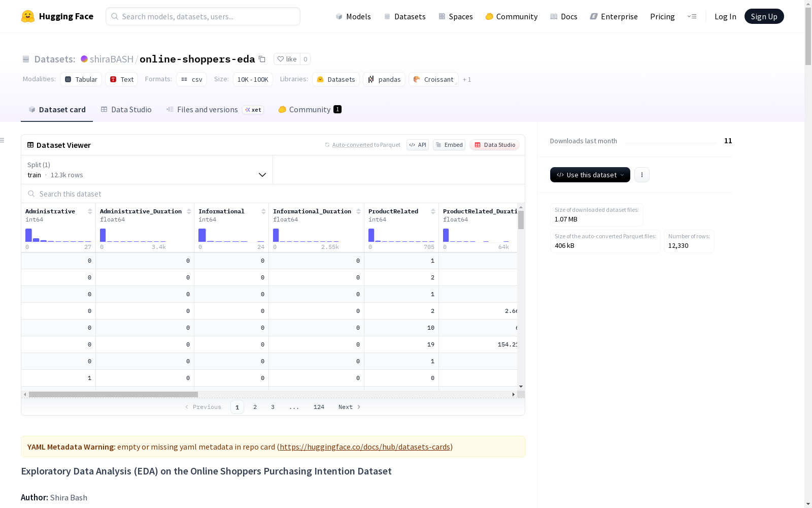This screenshot has height=508, width=812.
Task: Click the shiraBASH author link
Action: point(112,59)
